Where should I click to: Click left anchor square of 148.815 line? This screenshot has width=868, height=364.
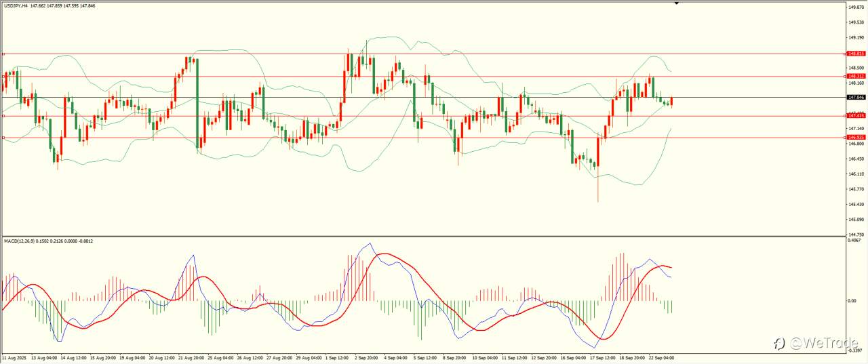3,54
